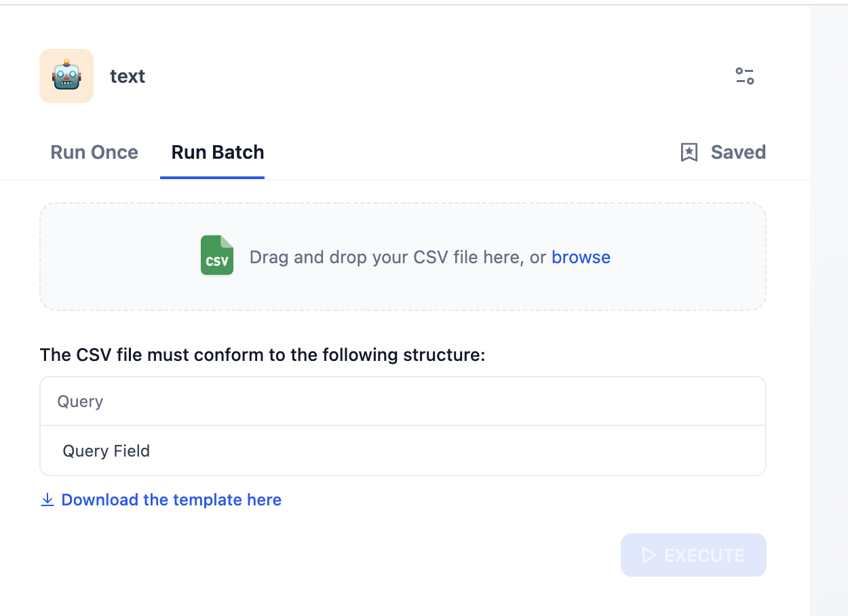848x616 pixels.
Task: Click the play triangle in Execute button
Action: point(649,556)
